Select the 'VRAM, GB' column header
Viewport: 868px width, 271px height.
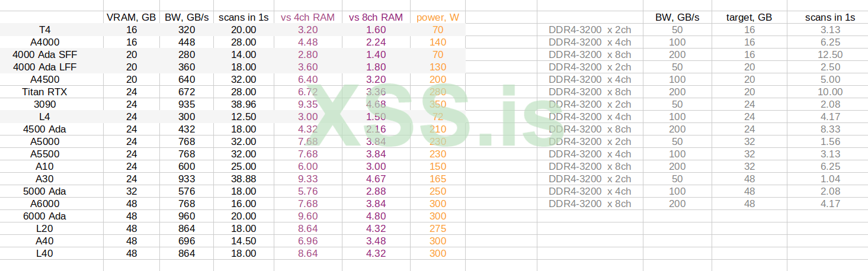pos(131,17)
